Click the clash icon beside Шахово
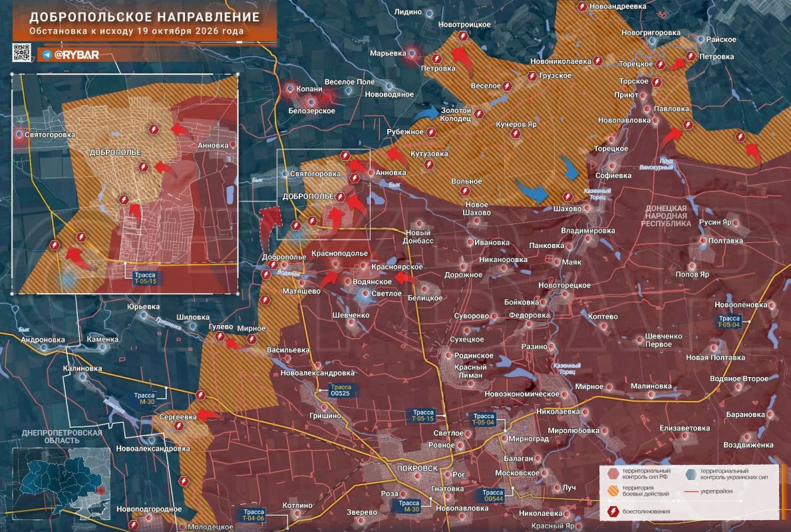 click(x=567, y=197)
